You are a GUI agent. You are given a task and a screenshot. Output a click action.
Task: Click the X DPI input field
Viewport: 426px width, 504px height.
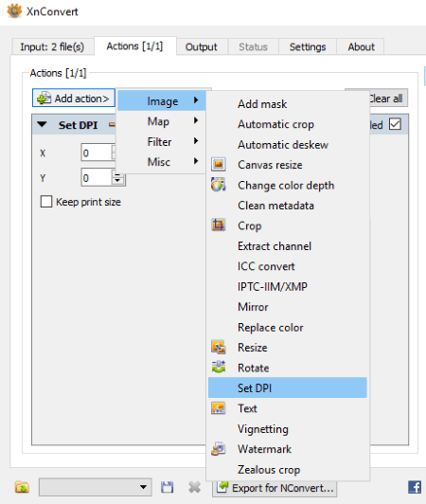(97, 153)
